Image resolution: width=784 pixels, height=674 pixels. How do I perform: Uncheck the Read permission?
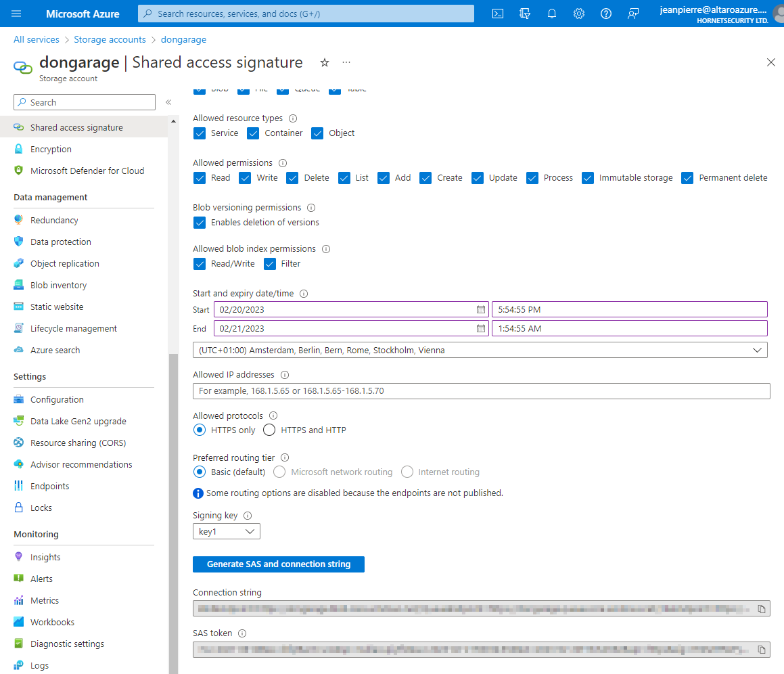[x=200, y=177]
